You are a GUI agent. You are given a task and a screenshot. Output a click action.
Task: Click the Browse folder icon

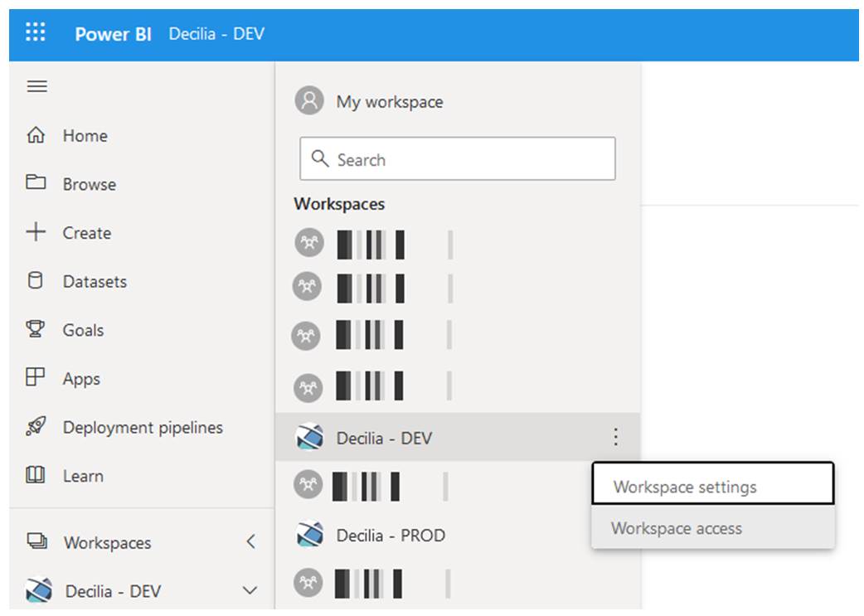(36, 182)
